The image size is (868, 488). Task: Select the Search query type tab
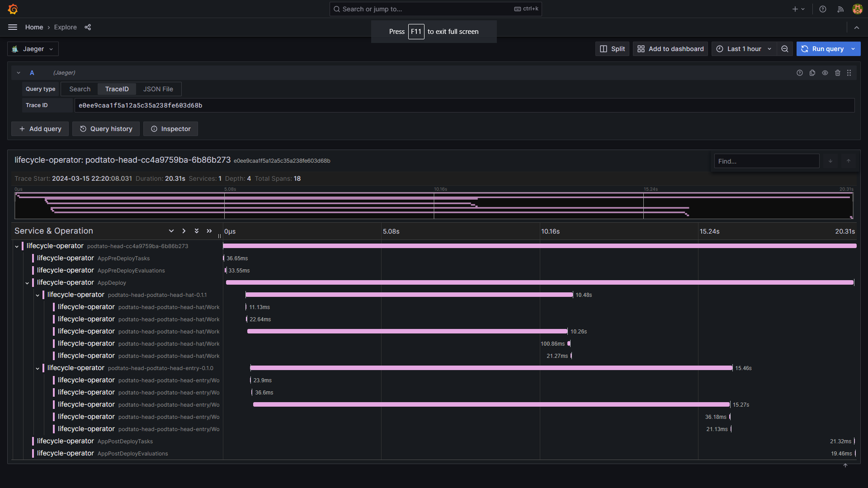[80, 89]
